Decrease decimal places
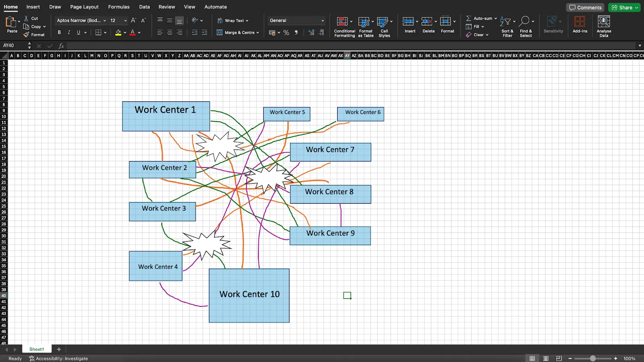This screenshot has height=362, width=644. coord(321,33)
